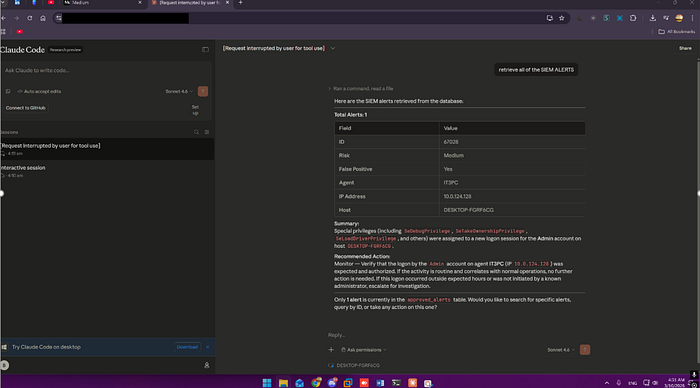700x388 pixels.
Task: Click Connect to GitHub
Action: [x=25, y=108]
